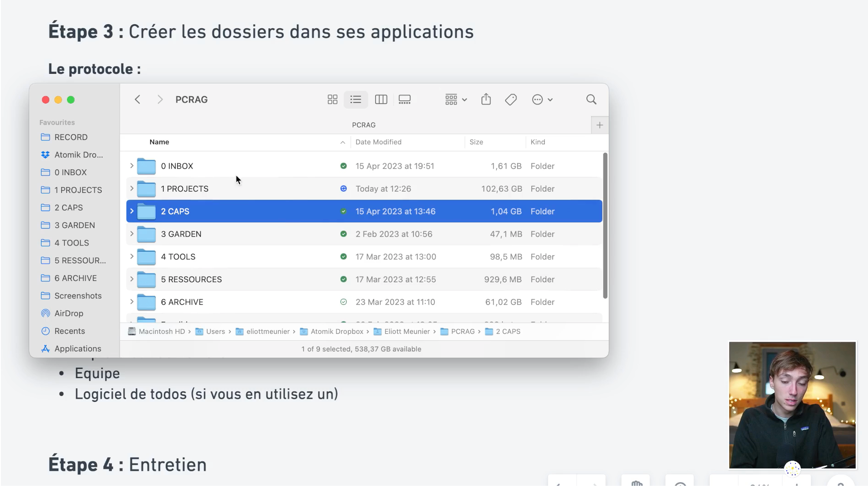Click Atomik Dropbox in path bar
The width and height of the screenshot is (868, 489).
336,332
